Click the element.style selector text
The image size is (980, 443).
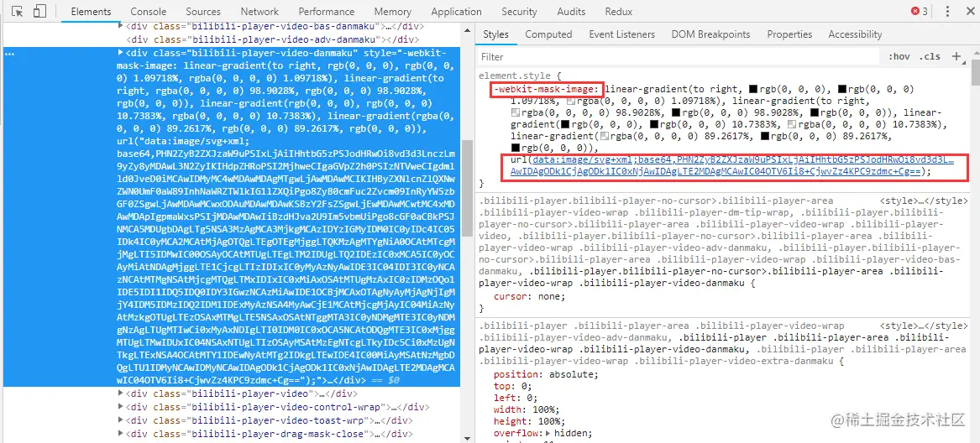[514, 76]
